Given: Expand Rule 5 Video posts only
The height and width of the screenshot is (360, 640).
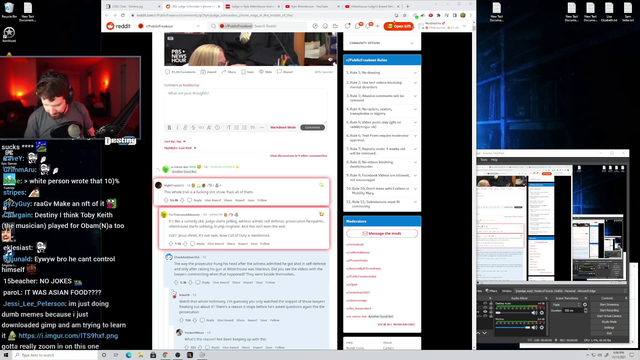Looking at the screenshot, I should coord(382,124).
